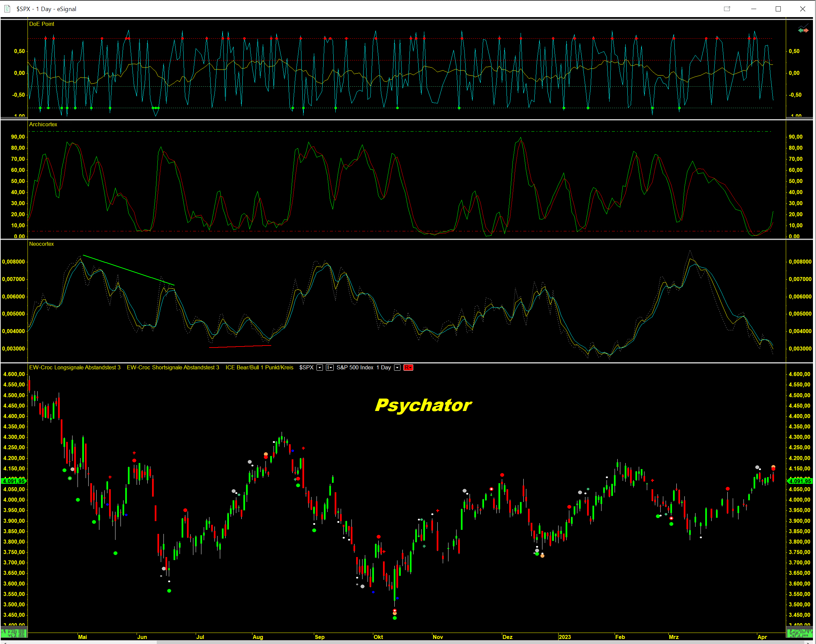
Task: Click the EW-Croc Shortsignale Abstandstest 3 label
Action: pyautogui.click(x=173, y=367)
